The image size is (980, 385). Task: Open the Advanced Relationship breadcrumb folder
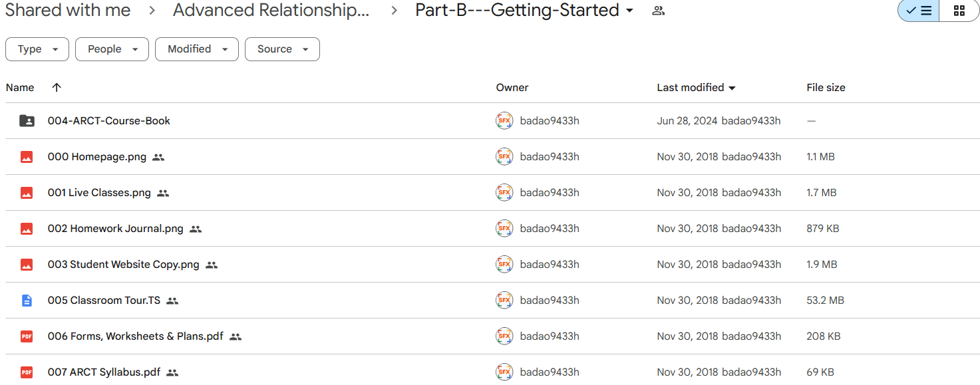coord(271,11)
